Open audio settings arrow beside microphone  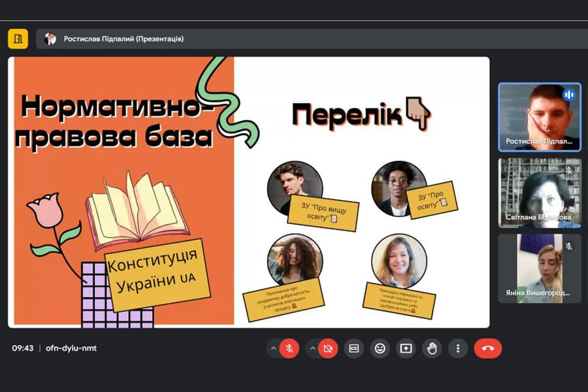pyautogui.click(x=273, y=348)
